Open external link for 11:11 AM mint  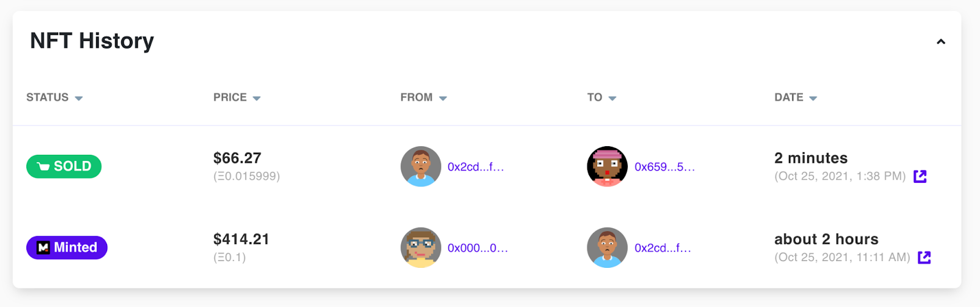(924, 257)
